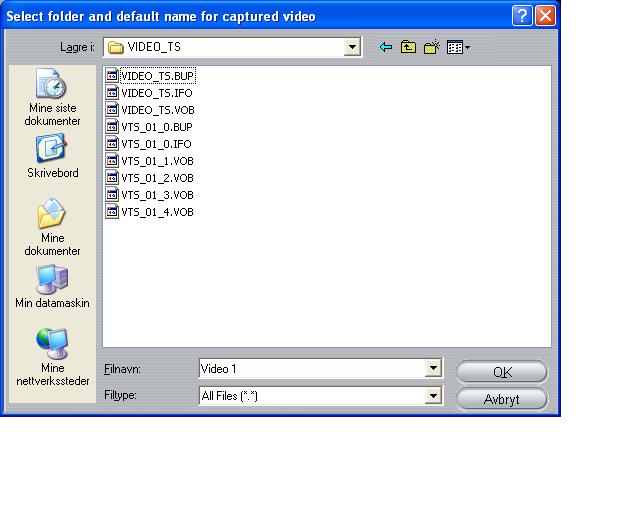The width and height of the screenshot is (640, 512).
Task: Open Skrivebord in places bar
Action: [x=52, y=156]
